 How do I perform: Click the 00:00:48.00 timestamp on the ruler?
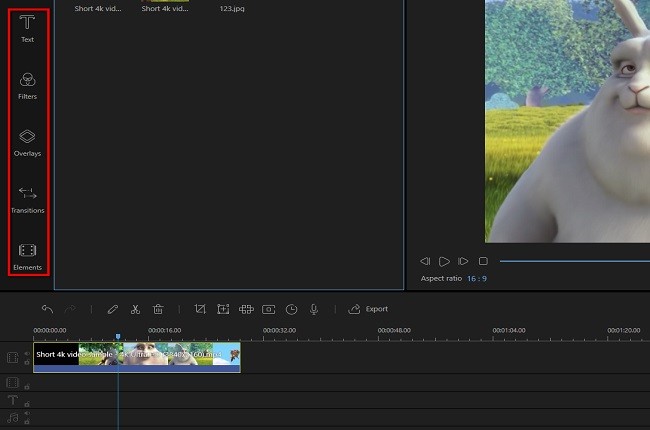394,330
